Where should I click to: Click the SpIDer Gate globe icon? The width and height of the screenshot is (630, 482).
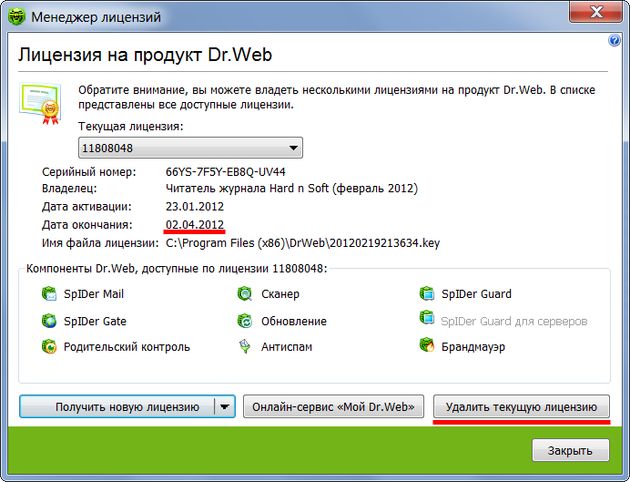[x=49, y=321]
